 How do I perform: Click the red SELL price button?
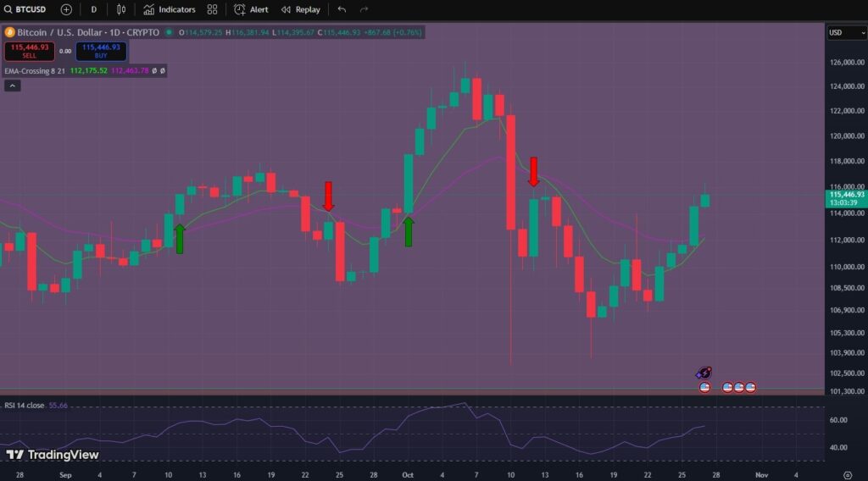(x=30, y=51)
